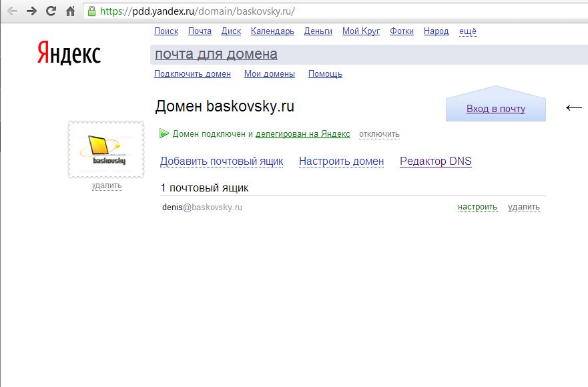Click the Яндекс logo

69,53
